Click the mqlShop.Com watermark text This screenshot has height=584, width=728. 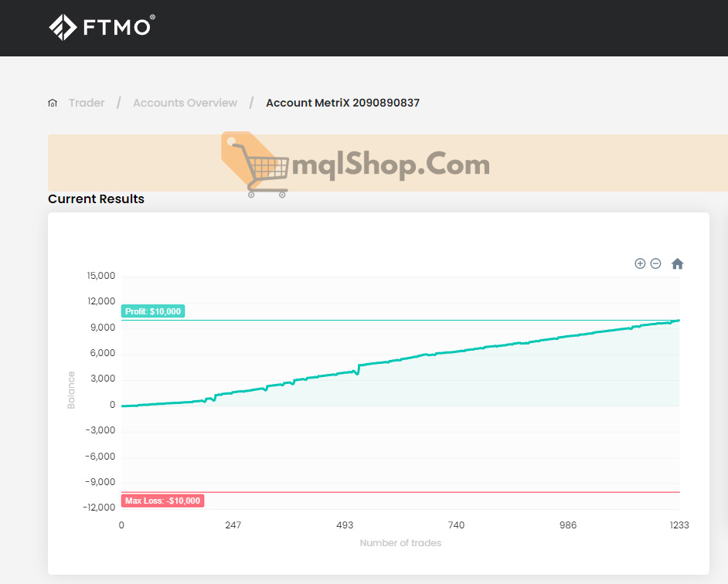coord(391,165)
